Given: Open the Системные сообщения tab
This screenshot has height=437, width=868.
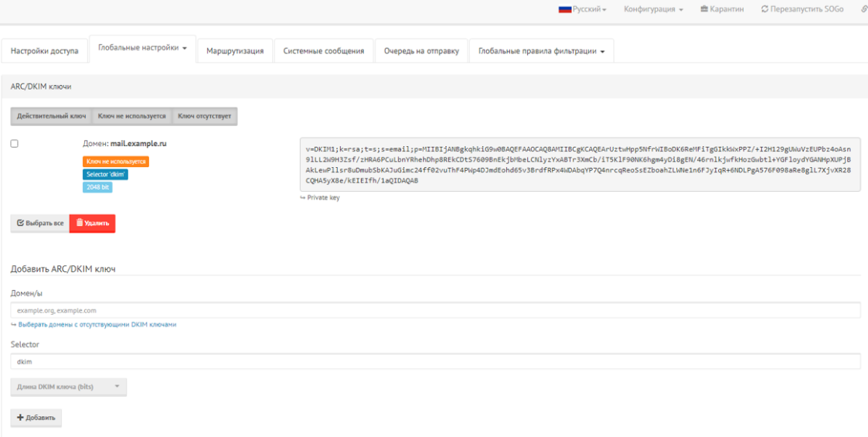Looking at the screenshot, I should 324,51.
